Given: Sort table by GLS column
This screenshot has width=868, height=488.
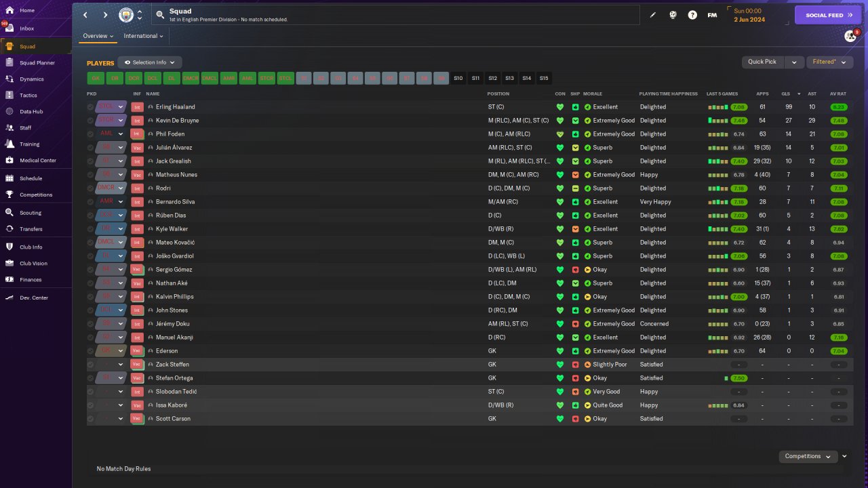Looking at the screenshot, I should point(785,94).
